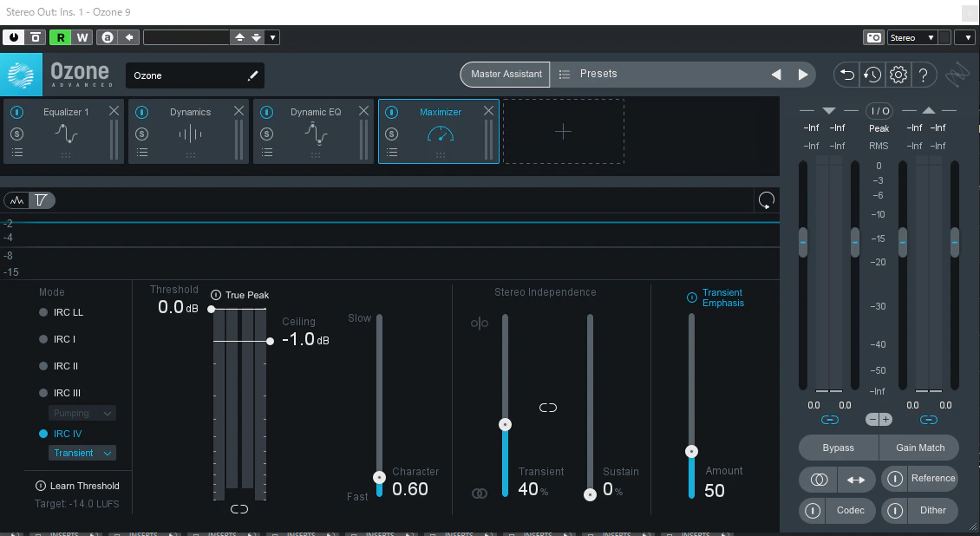
Task: Open the undo History icon
Action: [x=872, y=75]
